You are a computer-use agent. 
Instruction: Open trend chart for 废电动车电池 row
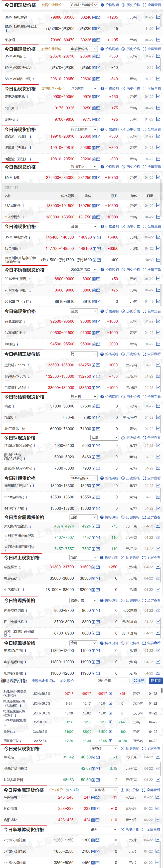[x=158, y=96]
